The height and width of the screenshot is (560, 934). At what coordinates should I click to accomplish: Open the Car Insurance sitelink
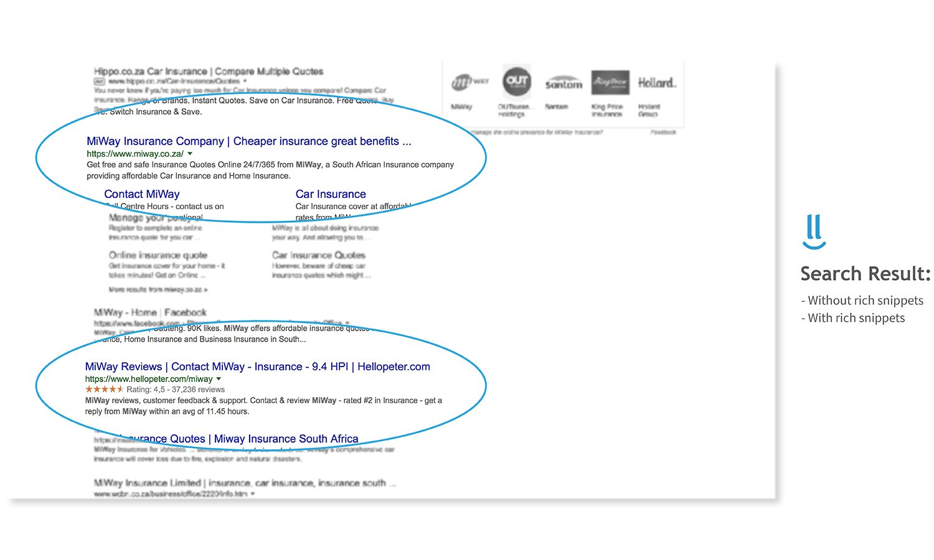point(331,194)
